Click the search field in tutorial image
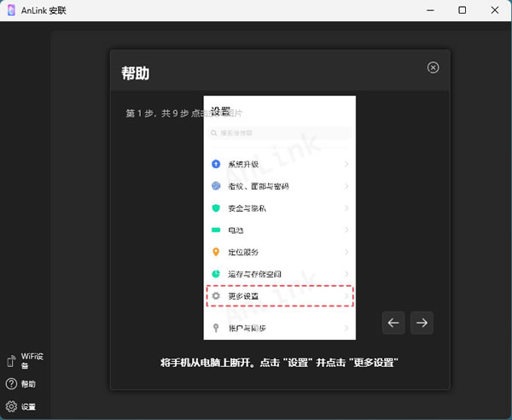512x420 pixels. (279, 133)
